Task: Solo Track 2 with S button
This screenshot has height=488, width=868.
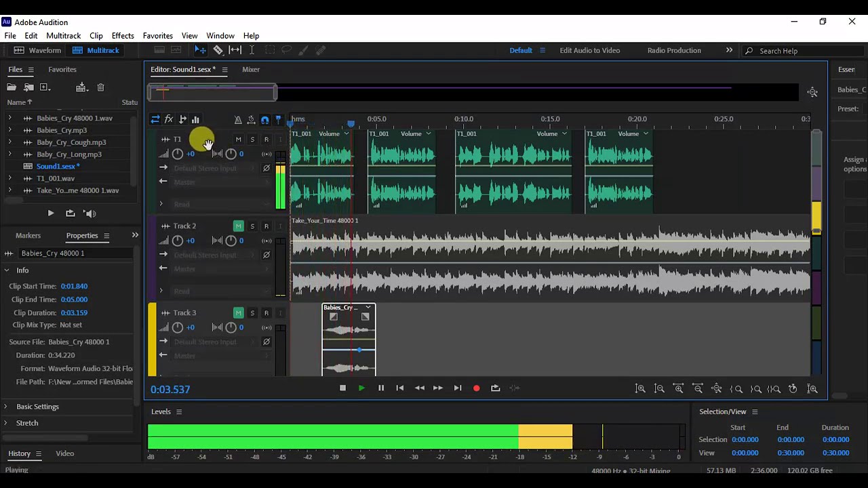Action: click(252, 226)
